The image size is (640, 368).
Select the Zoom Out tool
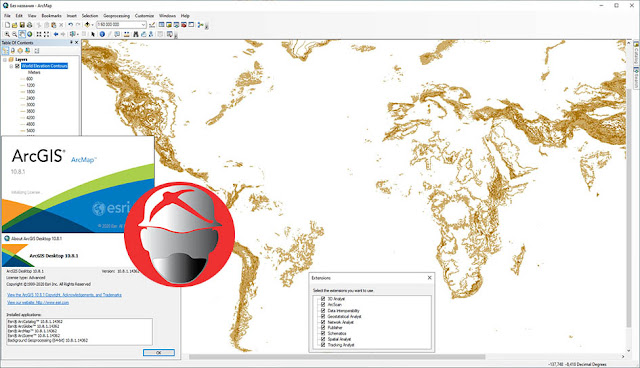pos(14,34)
